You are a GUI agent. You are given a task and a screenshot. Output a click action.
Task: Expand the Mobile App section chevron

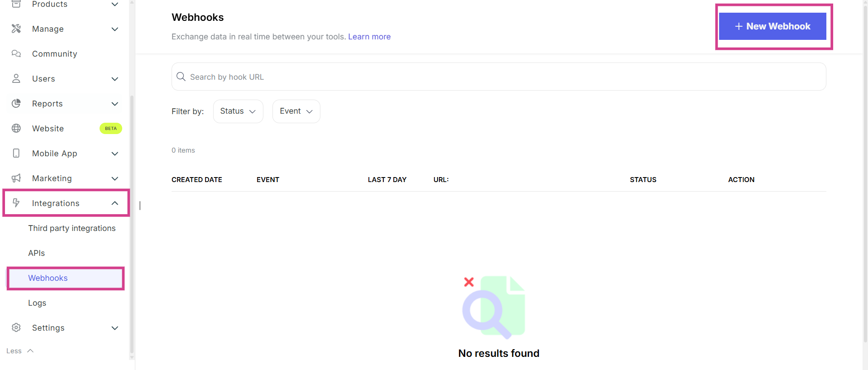tap(115, 154)
